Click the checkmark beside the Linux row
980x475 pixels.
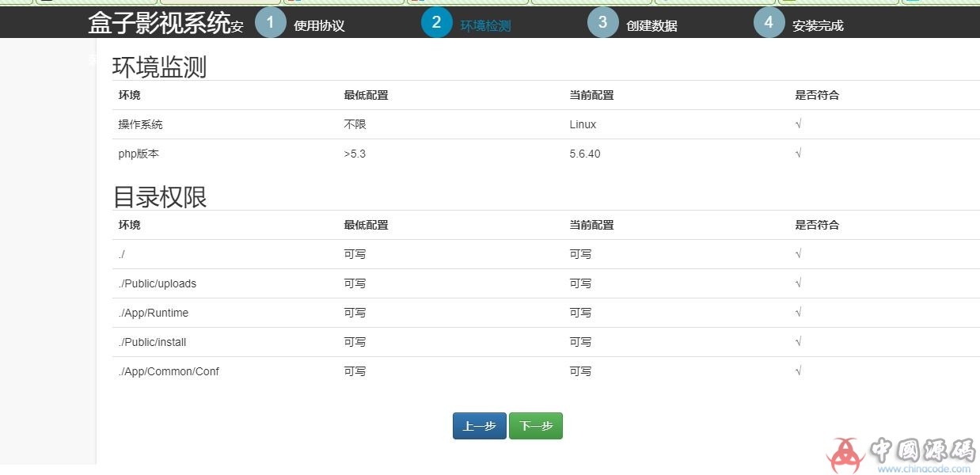click(798, 124)
